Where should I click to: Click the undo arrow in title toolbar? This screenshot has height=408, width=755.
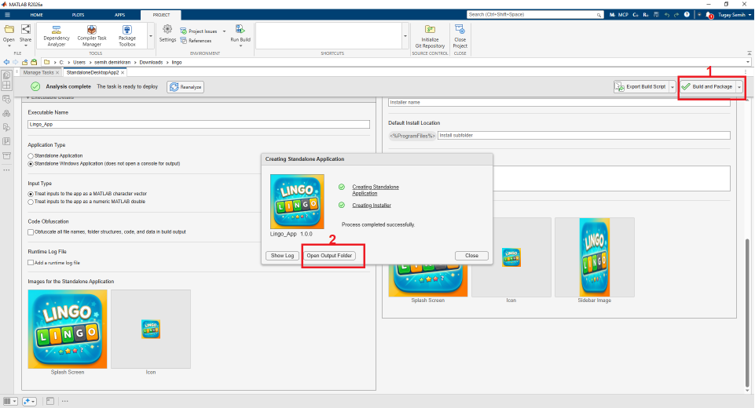(666, 15)
